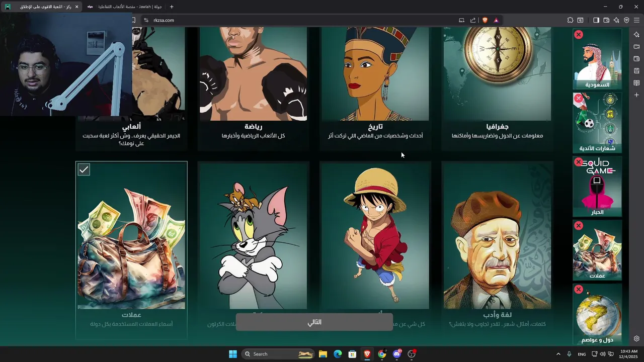Remove الحبار Squid Game selection
Screen dimensions: 644x362
[x=579, y=162]
